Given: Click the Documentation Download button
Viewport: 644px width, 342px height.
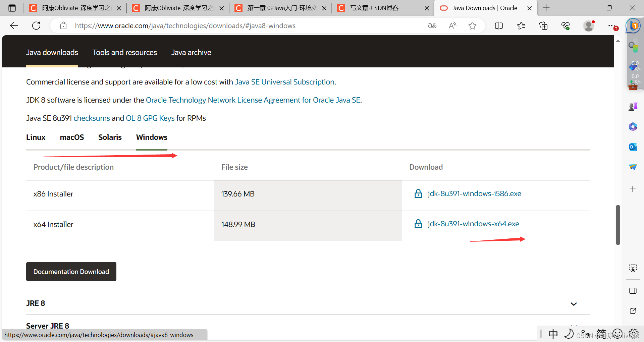Looking at the screenshot, I should (71, 272).
